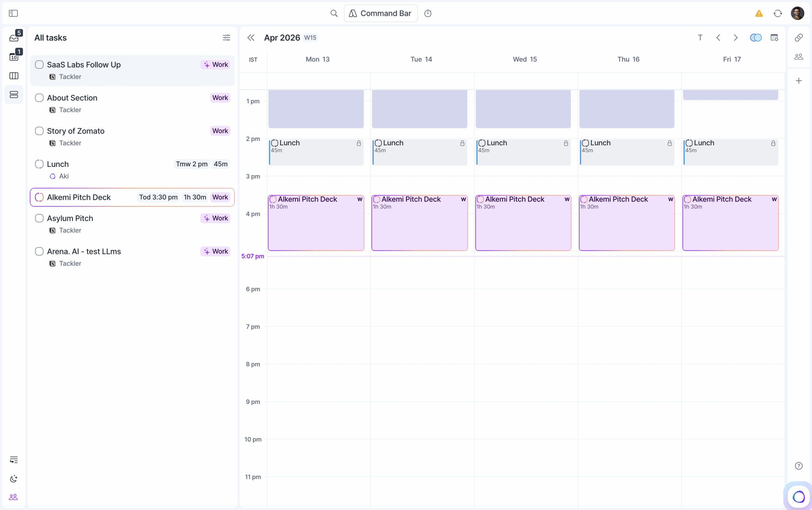Click Work tag on About Section
The width and height of the screenshot is (812, 510).
(x=220, y=97)
